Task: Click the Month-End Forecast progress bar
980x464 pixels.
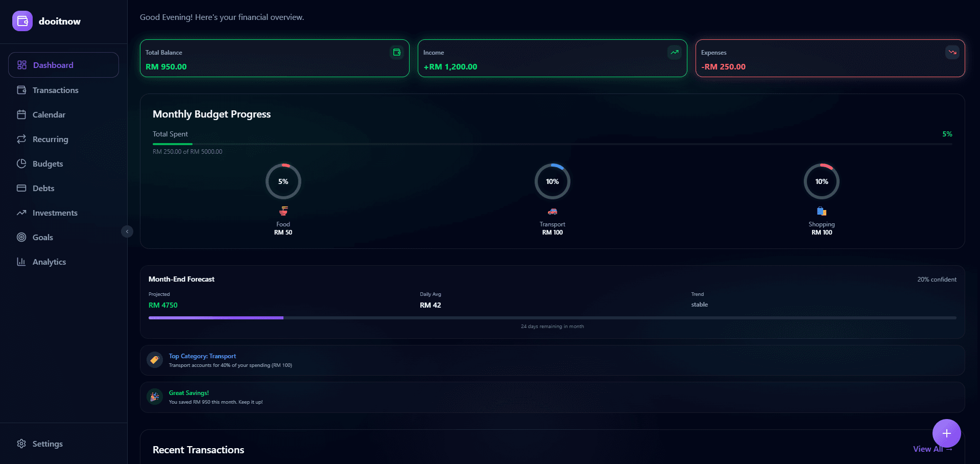Action: click(x=552, y=318)
